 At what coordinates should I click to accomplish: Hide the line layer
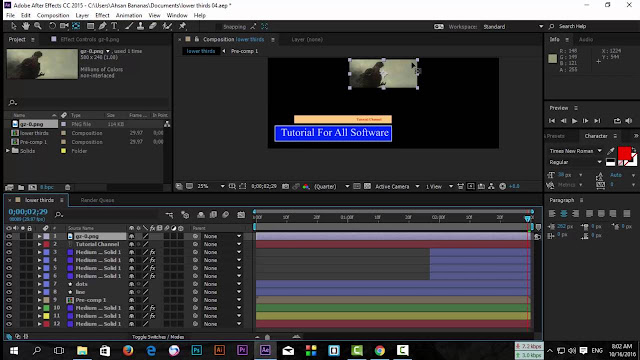(9, 292)
